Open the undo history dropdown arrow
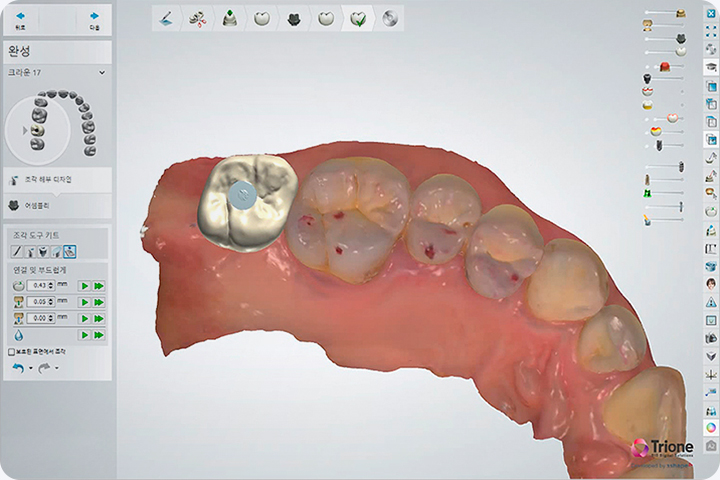 pyautogui.click(x=31, y=368)
